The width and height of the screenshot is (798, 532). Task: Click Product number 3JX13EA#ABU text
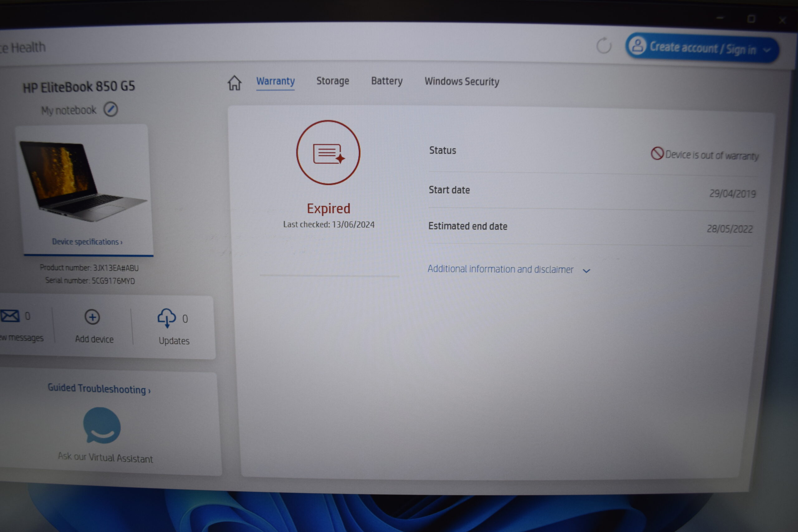point(89,268)
